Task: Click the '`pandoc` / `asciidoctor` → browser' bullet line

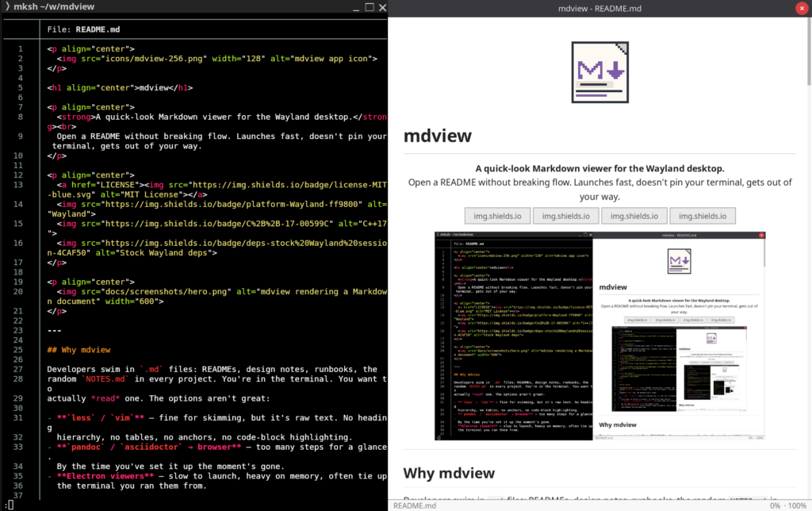Action: tap(217, 452)
